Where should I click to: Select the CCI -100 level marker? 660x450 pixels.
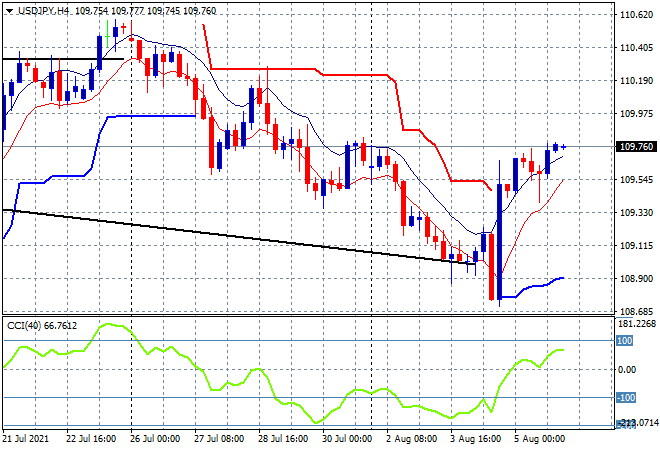(626, 397)
